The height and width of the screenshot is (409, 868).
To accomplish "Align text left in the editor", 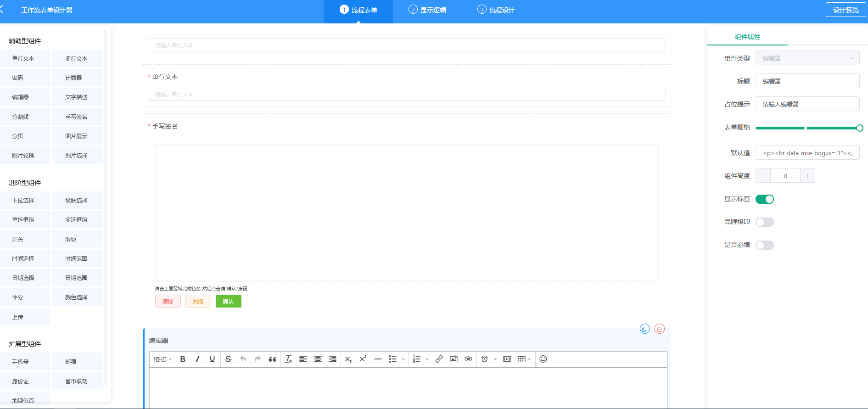I will click(303, 359).
